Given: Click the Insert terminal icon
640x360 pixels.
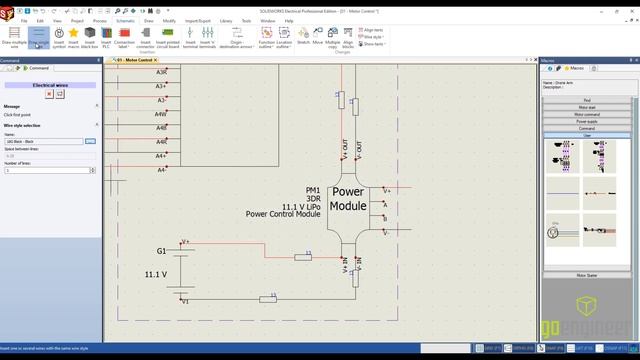Looking at the screenshot, I should point(190,38).
